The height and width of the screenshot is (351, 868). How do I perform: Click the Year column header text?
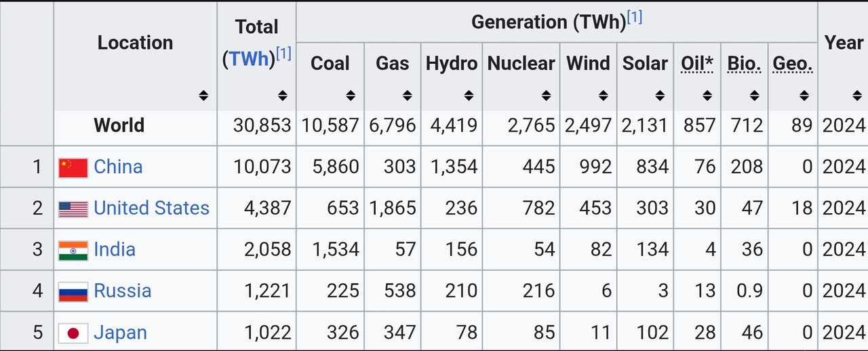point(844,42)
